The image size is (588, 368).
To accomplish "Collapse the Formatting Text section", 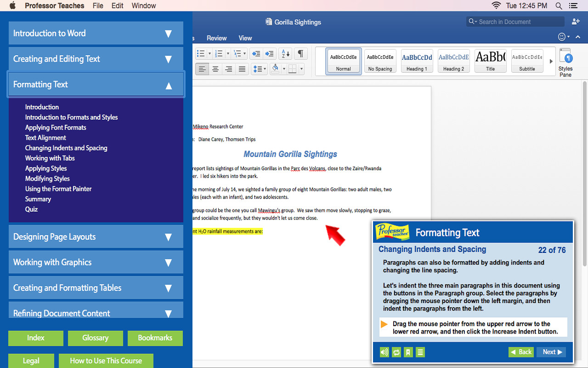I will tap(96, 84).
